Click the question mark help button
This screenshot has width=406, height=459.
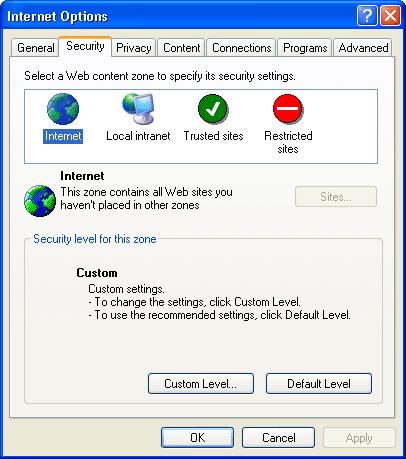click(367, 15)
